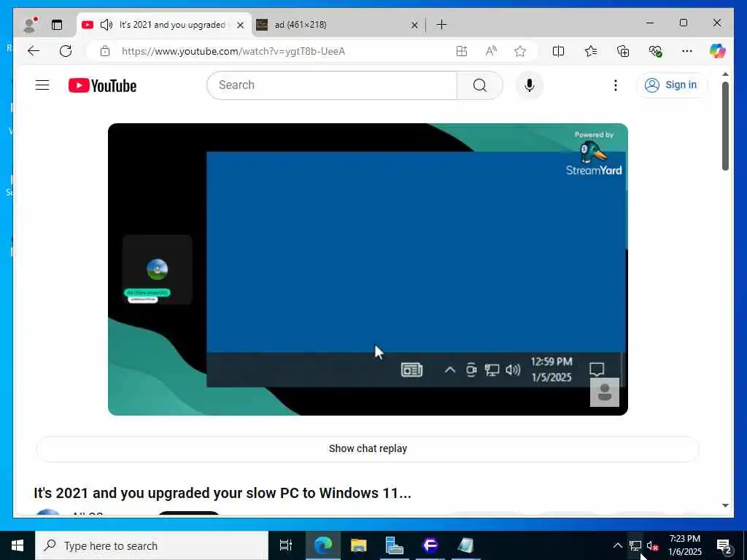Click the YouTube search magnifier button
The width and height of the screenshot is (747, 560).
tap(480, 85)
